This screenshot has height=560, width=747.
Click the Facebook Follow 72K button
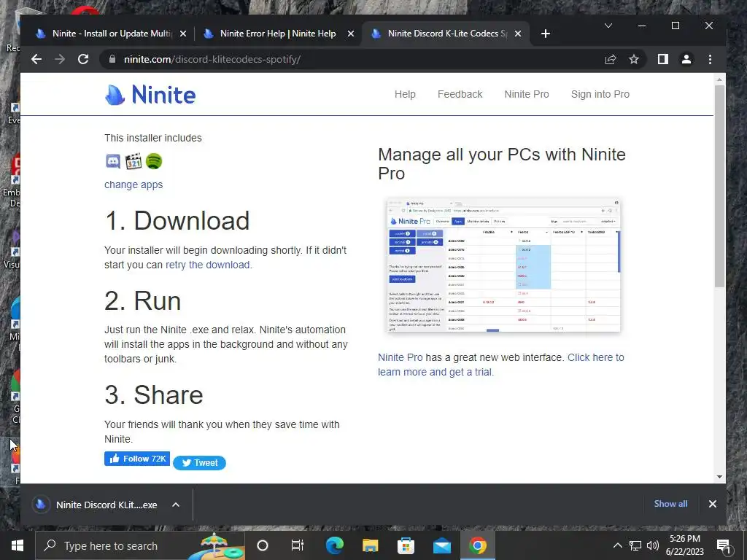(x=137, y=459)
